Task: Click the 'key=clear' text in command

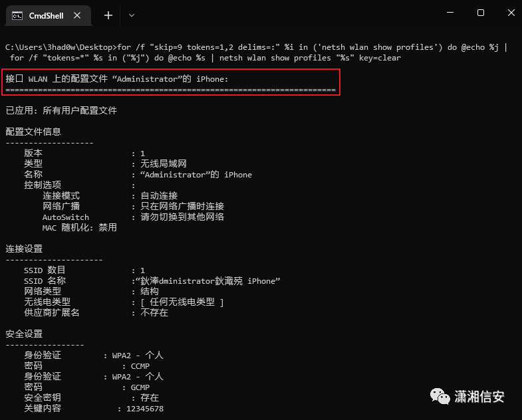Action: 380,58
